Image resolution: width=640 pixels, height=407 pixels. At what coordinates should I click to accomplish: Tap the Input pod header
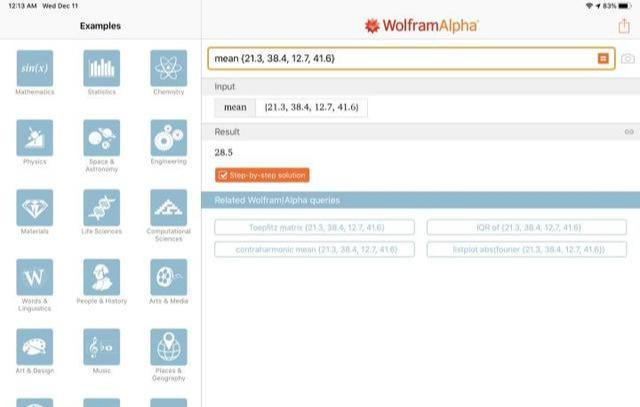tap(421, 87)
